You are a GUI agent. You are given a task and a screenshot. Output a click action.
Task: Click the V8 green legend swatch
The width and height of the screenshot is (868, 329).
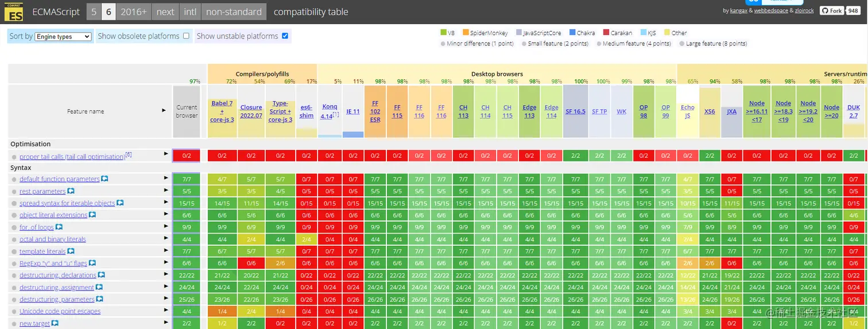(x=443, y=33)
